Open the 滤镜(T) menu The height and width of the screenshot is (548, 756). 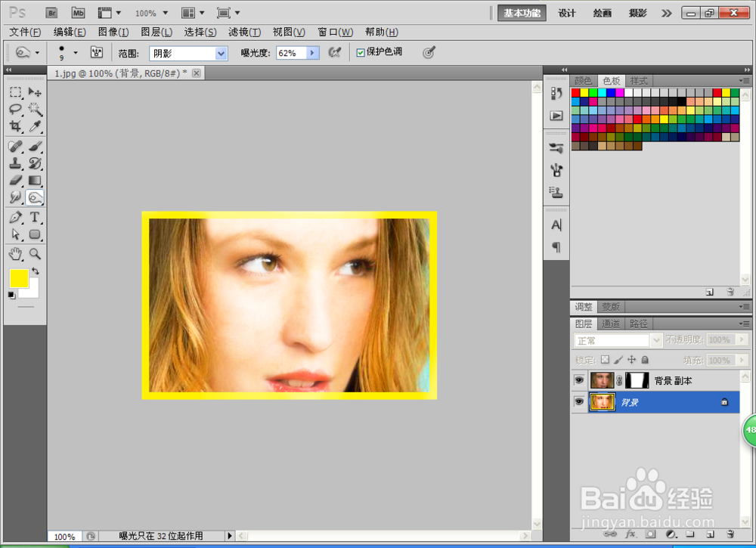click(x=244, y=32)
